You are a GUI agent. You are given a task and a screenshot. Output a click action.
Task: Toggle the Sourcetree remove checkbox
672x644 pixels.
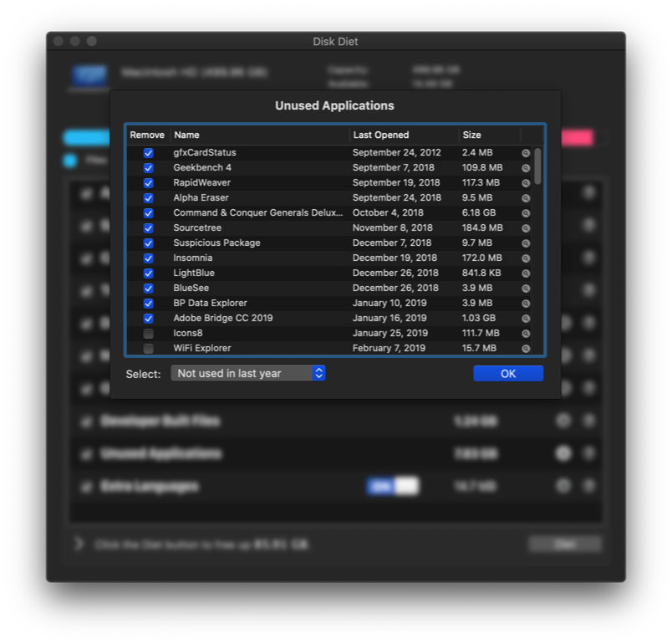(148, 228)
